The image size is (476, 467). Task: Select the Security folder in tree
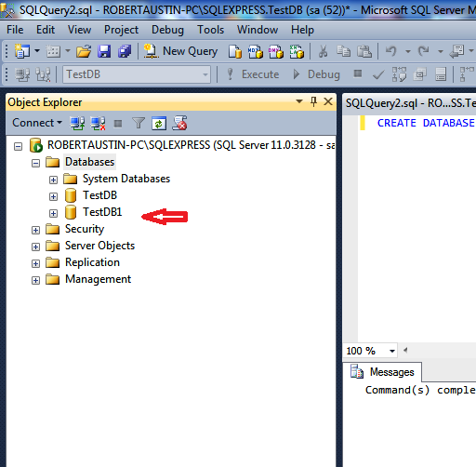pyautogui.click(x=85, y=229)
